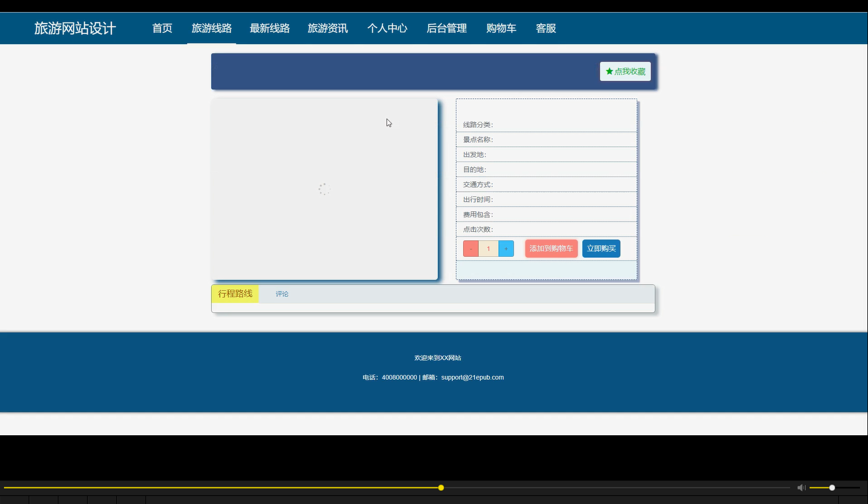
Task: Click the quantity input field showing 1
Action: pyautogui.click(x=488, y=249)
